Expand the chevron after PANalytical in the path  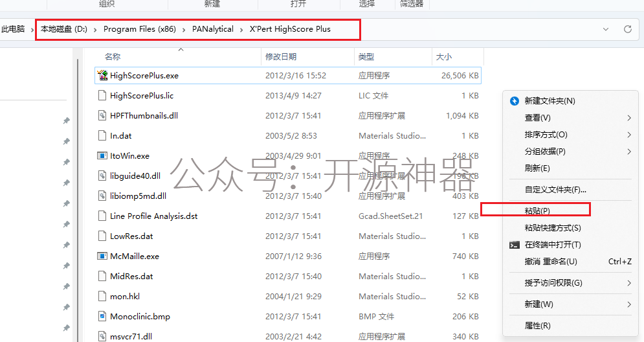(x=241, y=30)
